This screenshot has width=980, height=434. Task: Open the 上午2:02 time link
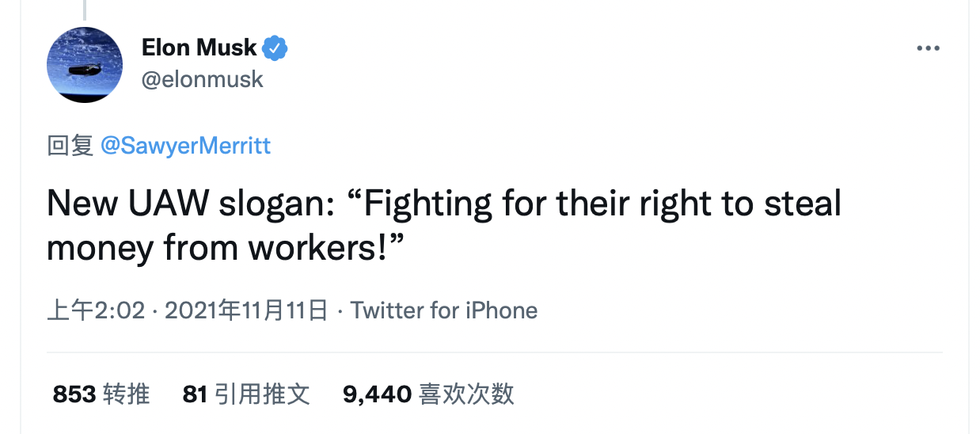[x=96, y=310]
